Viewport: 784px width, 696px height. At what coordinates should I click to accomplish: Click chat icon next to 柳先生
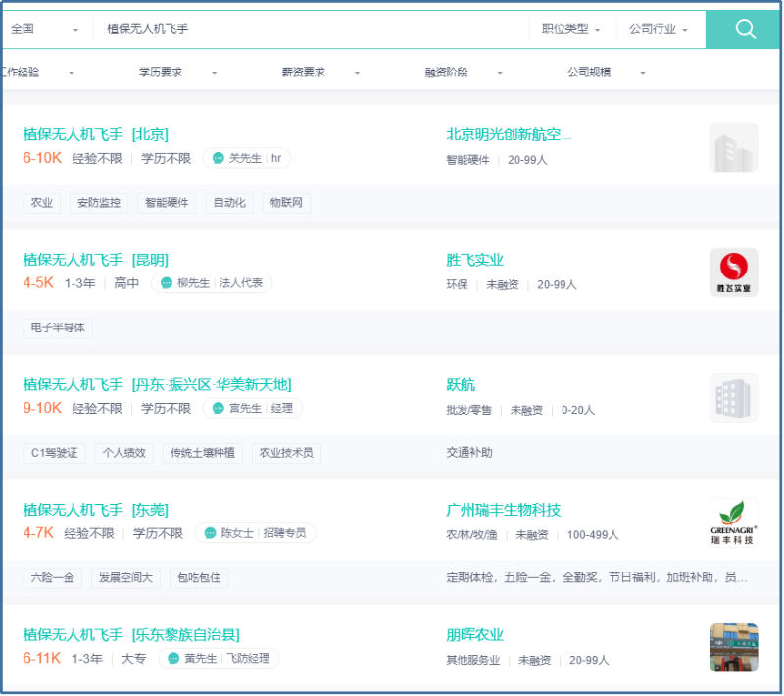(x=167, y=283)
